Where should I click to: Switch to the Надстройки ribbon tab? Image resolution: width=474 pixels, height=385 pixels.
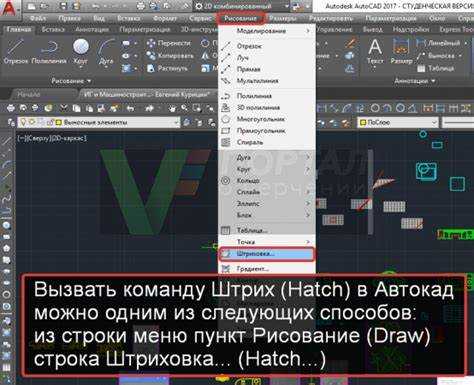(x=411, y=30)
